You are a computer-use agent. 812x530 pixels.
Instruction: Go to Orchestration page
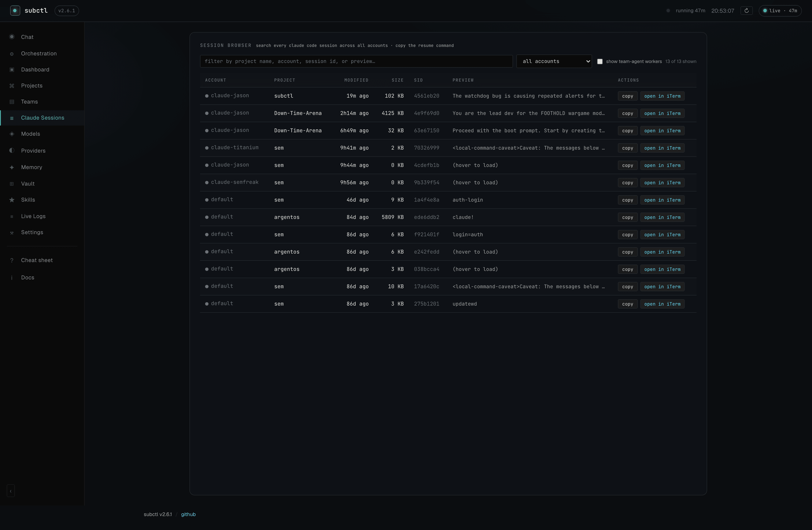(x=39, y=53)
